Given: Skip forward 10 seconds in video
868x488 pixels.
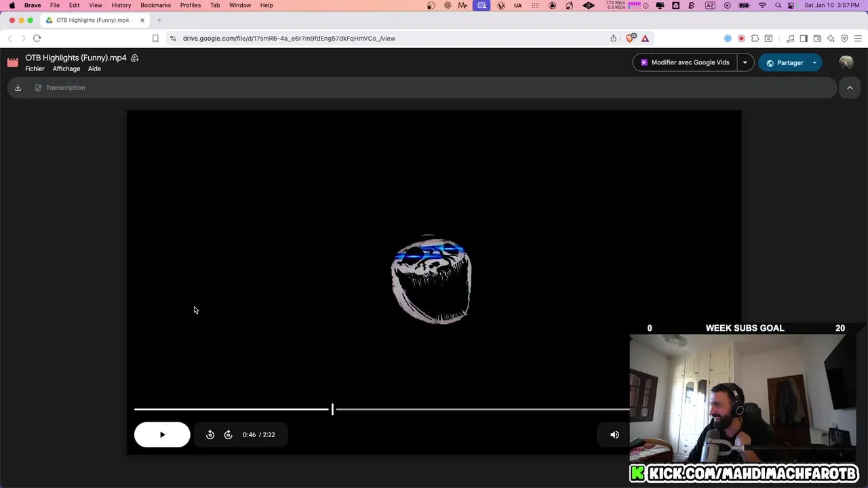Looking at the screenshot, I should click(x=229, y=434).
